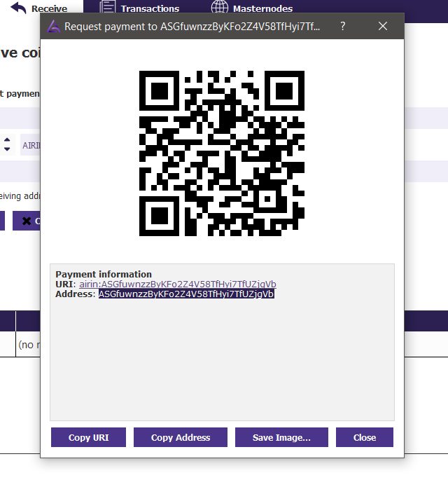This screenshot has width=448, height=494.
Task: Click the Receive arrow icon
Action: (x=19, y=8)
